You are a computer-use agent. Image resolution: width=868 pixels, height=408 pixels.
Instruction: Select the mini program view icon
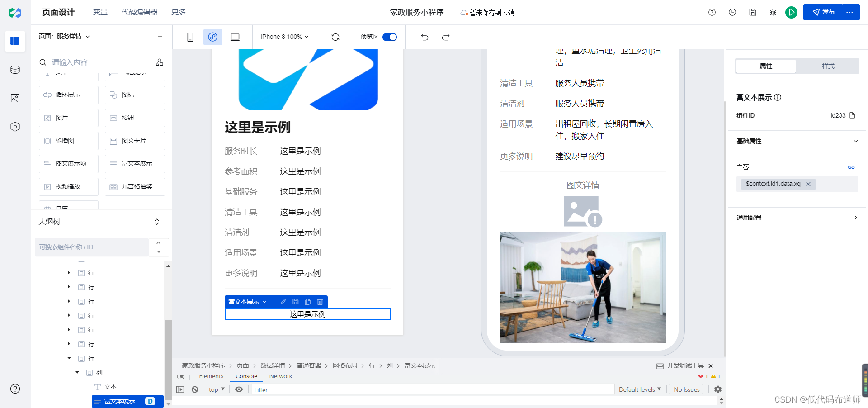212,37
